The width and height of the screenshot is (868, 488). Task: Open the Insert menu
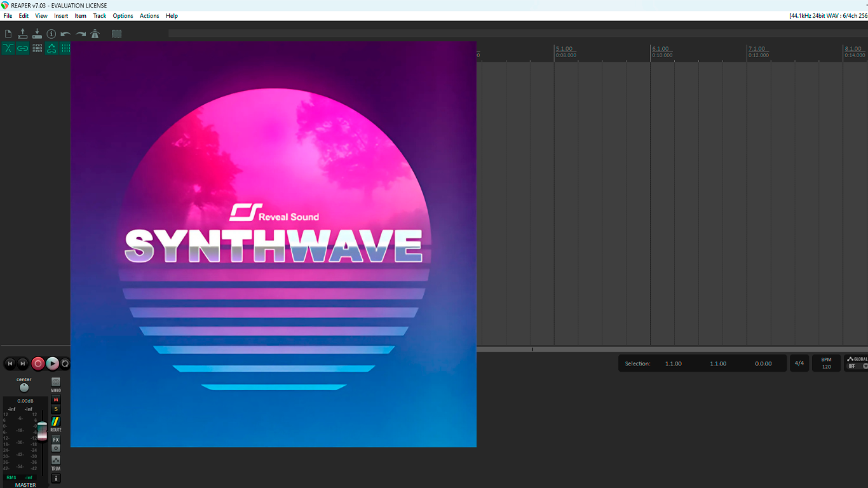click(61, 16)
